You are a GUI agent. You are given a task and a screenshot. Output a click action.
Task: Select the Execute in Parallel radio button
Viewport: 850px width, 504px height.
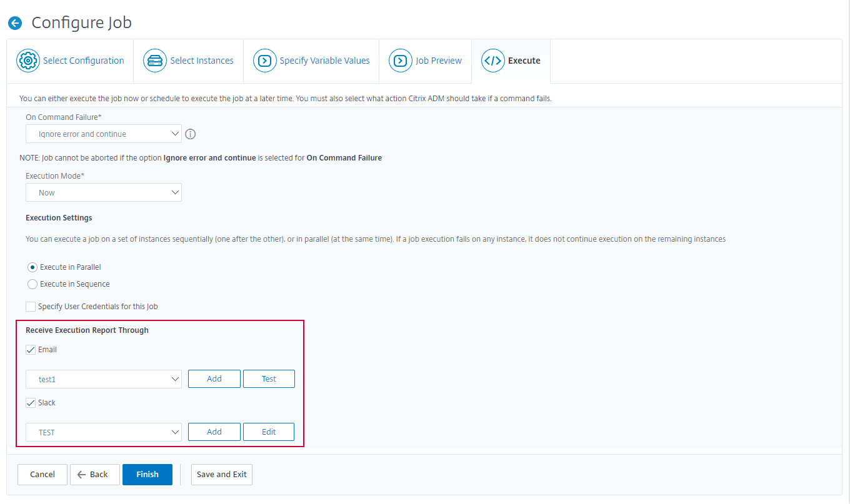[32, 267]
